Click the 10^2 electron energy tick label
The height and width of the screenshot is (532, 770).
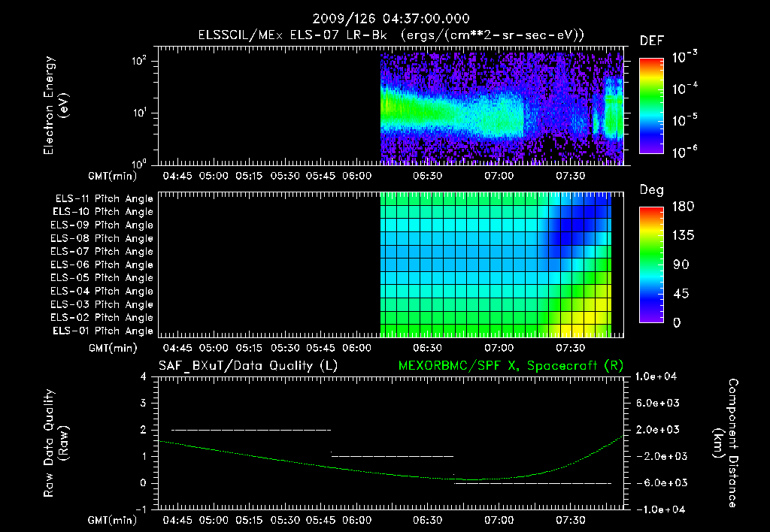[139, 61]
